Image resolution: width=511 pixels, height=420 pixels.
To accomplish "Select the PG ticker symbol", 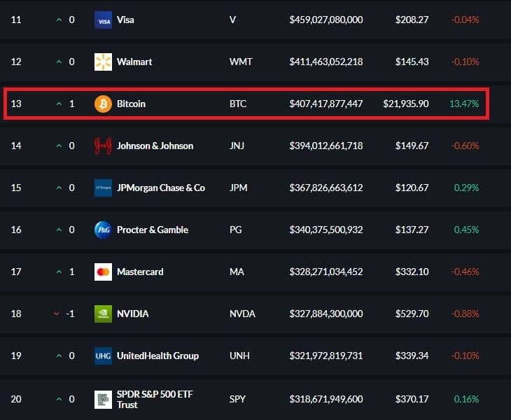I will (x=236, y=230).
